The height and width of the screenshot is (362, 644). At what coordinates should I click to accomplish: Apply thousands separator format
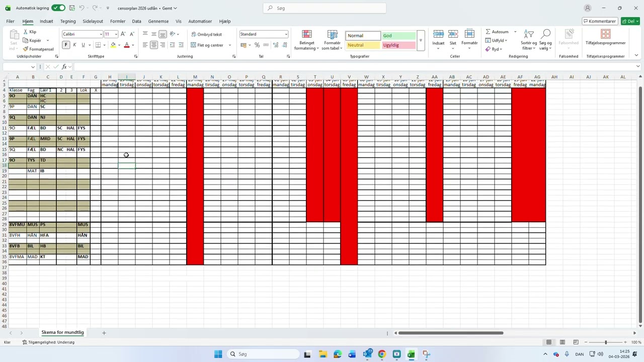click(x=266, y=45)
